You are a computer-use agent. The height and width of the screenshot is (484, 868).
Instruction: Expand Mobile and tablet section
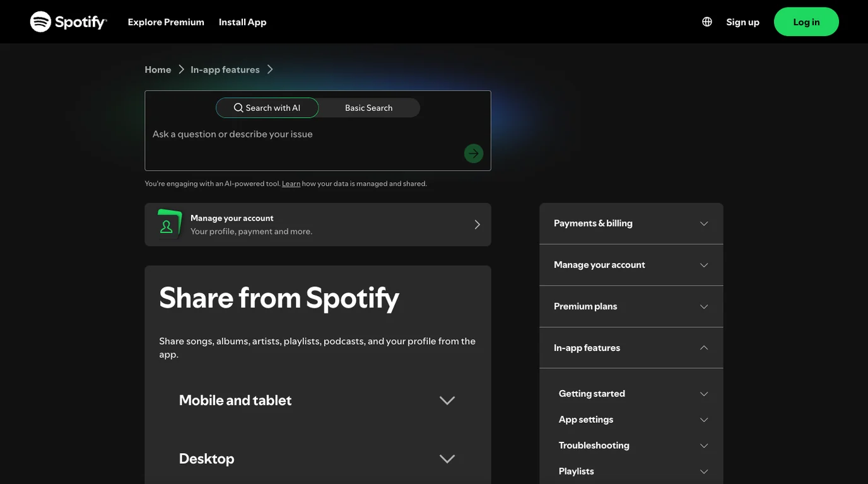pos(318,401)
